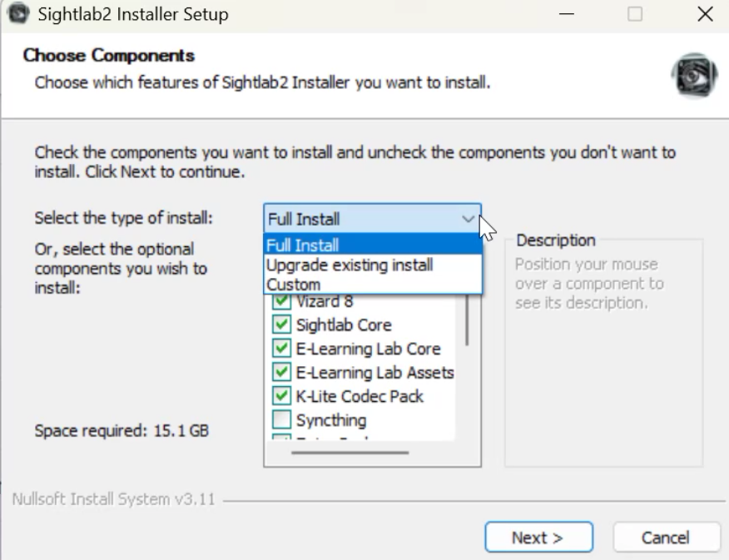
Task: Uncheck the Sightlab Core checkbox
Action: 281,325
